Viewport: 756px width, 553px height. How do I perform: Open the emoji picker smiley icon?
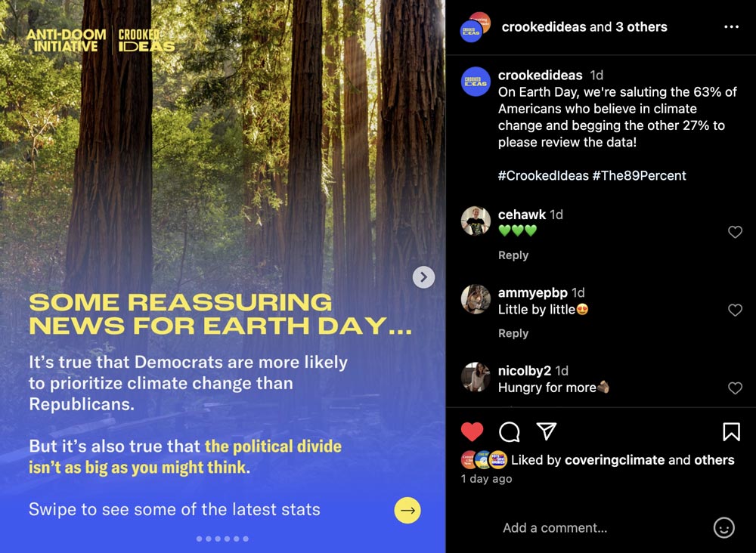click(x=723, y=528)
